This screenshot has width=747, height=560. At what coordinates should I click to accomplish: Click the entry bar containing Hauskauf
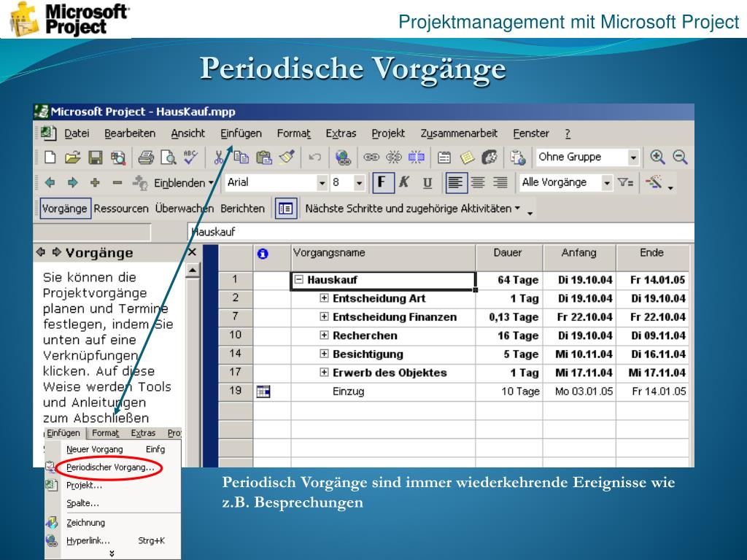point(441,232)
